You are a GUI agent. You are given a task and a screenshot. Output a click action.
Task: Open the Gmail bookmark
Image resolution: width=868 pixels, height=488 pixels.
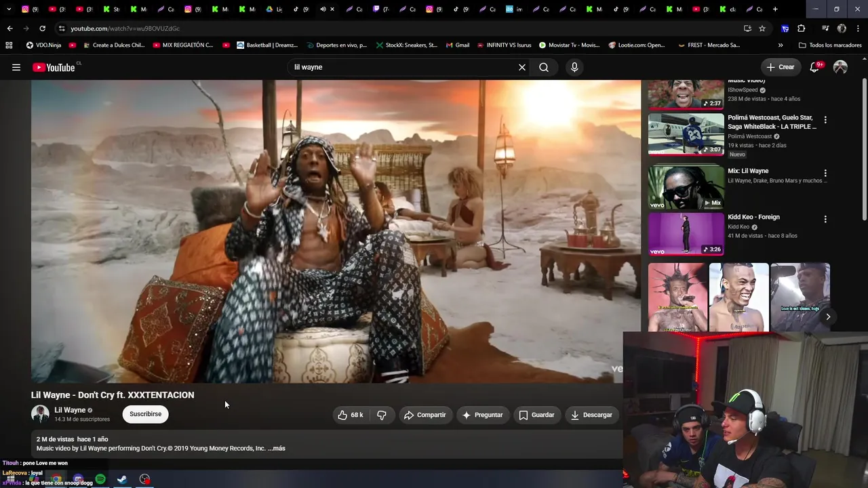pos(458,45)
